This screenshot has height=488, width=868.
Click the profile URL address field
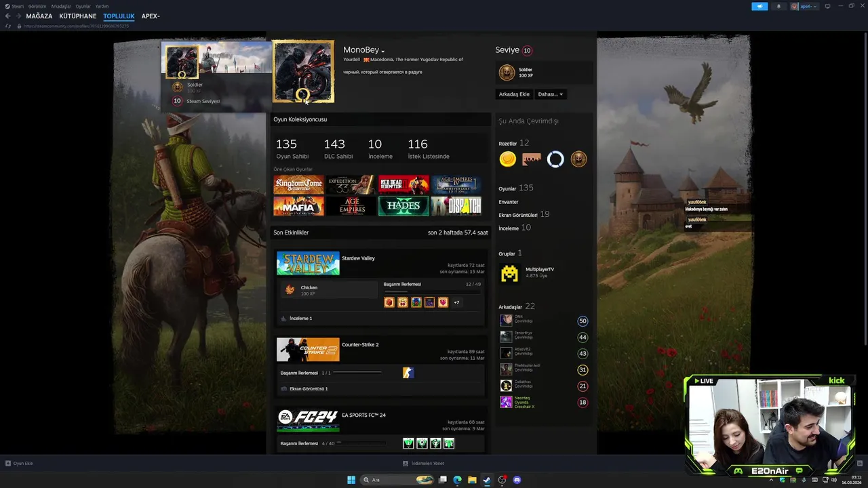[x=76, y=26]
